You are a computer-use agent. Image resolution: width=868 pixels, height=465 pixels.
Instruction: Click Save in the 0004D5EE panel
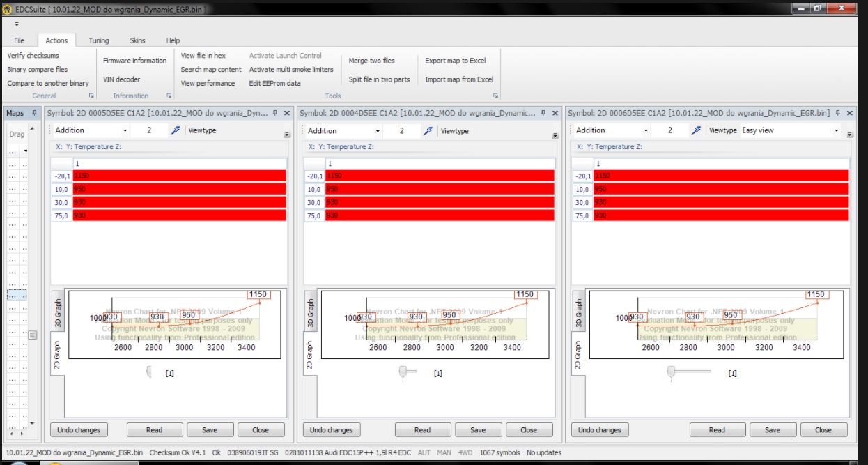(478, 429)
